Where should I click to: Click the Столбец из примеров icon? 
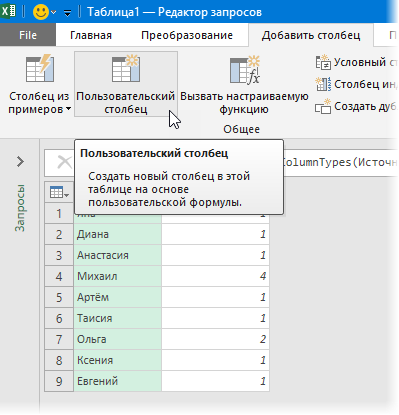(40, 69)
